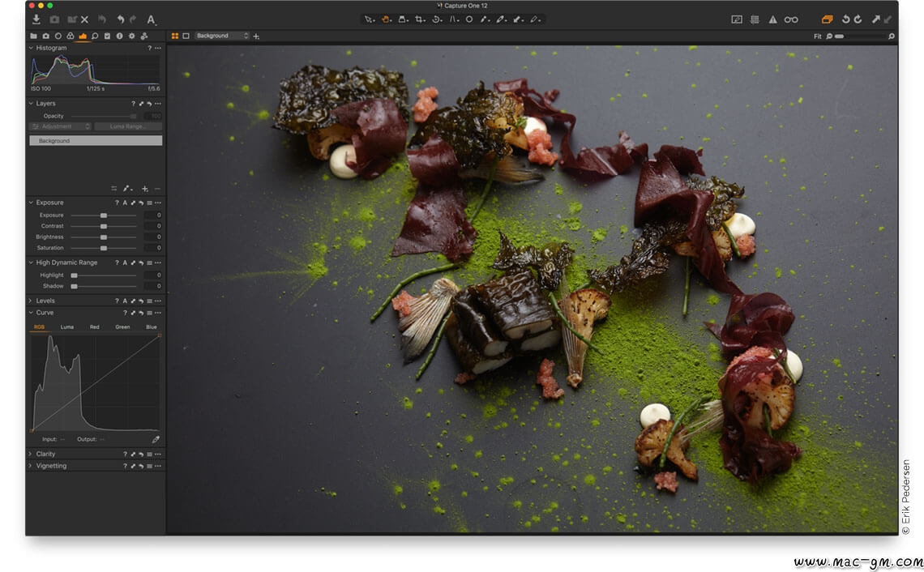Click the Capture camera icon in top toolbar

[54, 19]
